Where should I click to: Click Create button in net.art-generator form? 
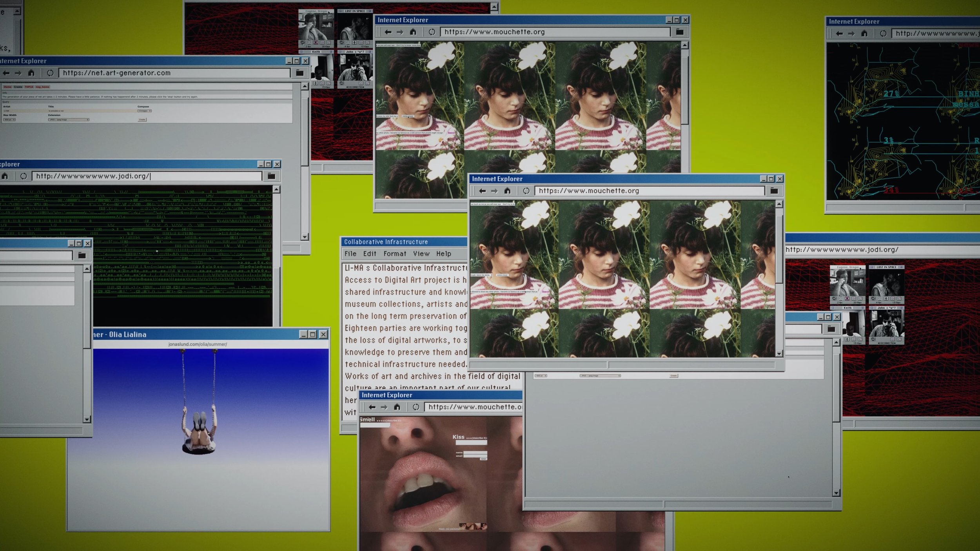[142, 120]
